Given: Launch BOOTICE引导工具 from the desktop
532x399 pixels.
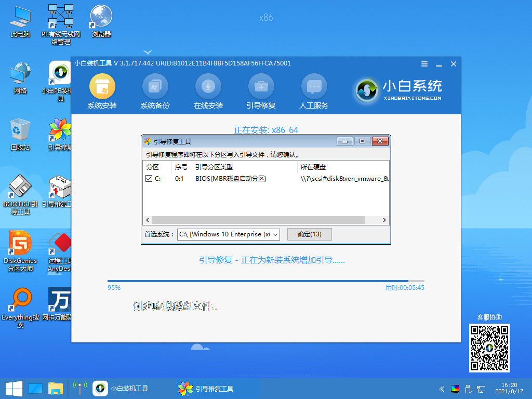Looking at the screenshot, I should [x=19, y=193].
